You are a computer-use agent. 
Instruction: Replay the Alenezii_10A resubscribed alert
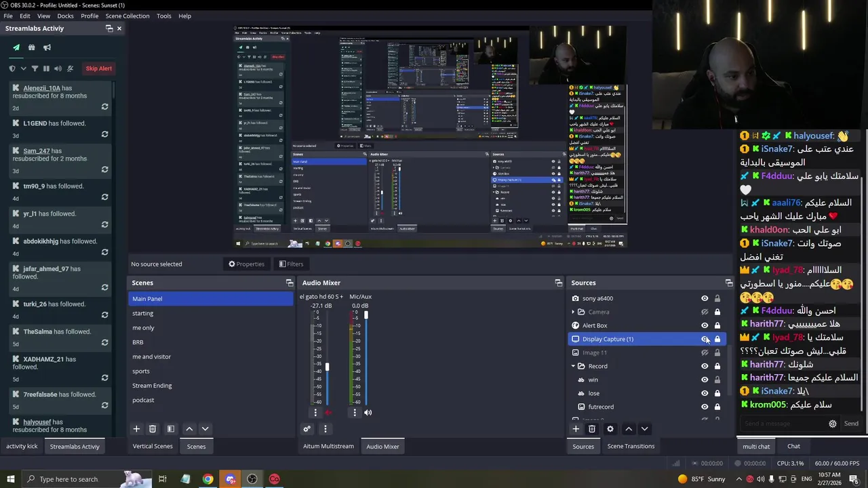pos(104,107)
